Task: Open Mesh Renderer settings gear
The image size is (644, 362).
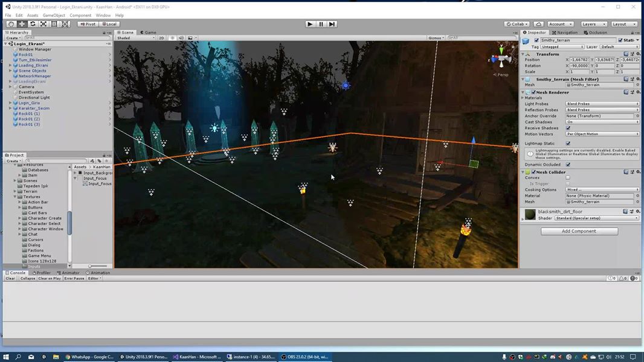Action: pyautogui.click(x=638, y=92)
